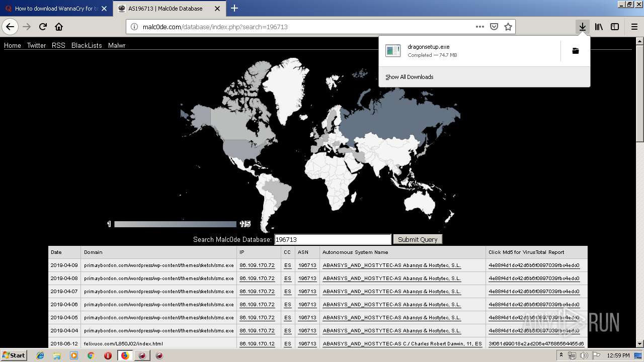Toggle the Downloads panel arrow
Image resolution: width=644 pixels, height=362 pixels.
click(582, 27)
